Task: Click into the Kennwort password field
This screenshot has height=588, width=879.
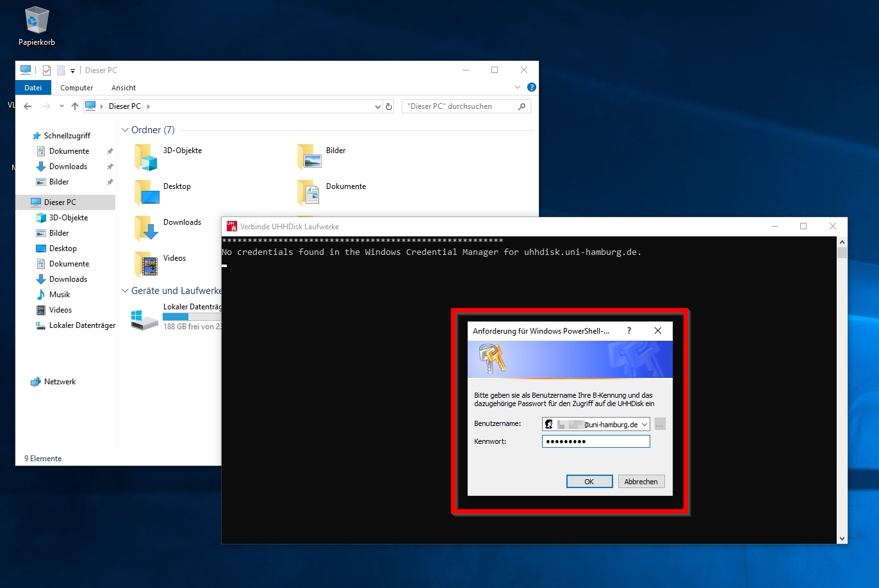Action: (x=596, y=441)
